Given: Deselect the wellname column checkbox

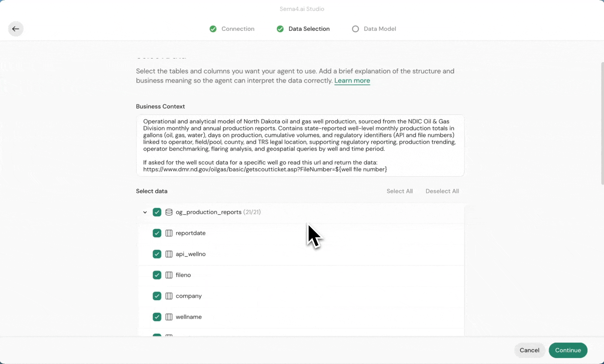Looking at the screenshot, I should coord(157,317).
